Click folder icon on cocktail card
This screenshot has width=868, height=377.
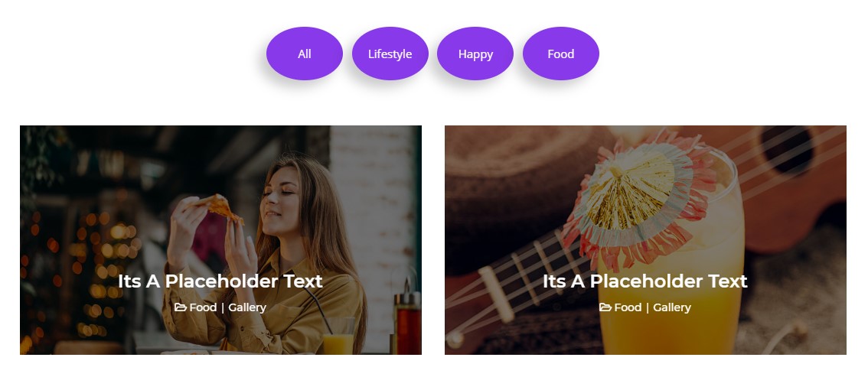(605, 307)
